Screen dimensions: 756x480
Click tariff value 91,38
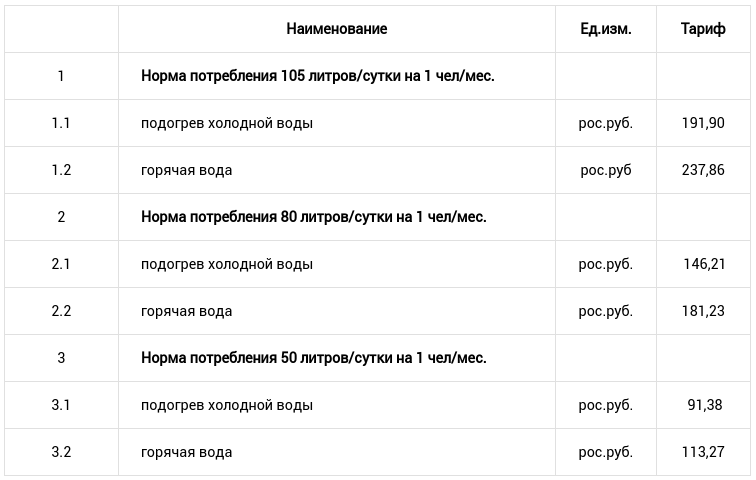[x=705, y=405]
